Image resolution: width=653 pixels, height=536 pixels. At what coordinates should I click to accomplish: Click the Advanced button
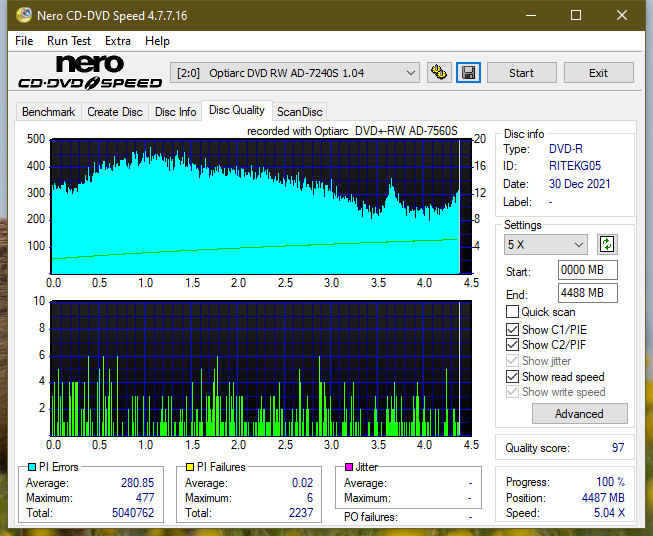pyautogui.click(x=579, y=414)
